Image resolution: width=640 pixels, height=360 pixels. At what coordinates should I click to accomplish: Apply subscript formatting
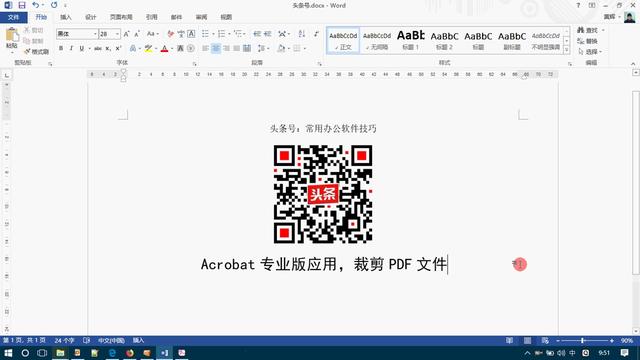coord(108,49)
